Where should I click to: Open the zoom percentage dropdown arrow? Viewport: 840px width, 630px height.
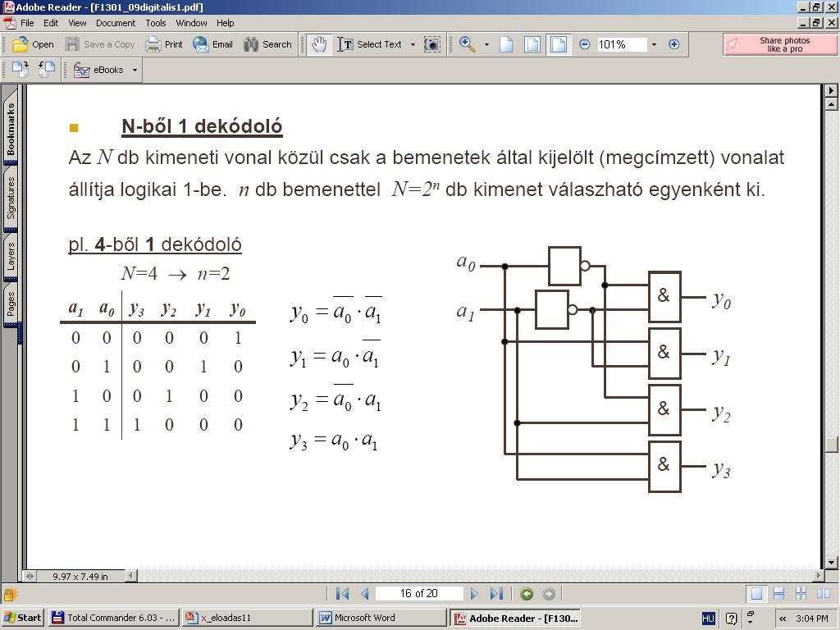tap(654, 44)
